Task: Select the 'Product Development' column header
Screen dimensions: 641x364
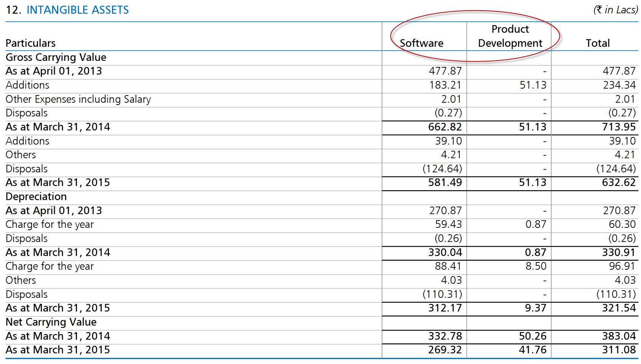Action: (x=510, y=36)
